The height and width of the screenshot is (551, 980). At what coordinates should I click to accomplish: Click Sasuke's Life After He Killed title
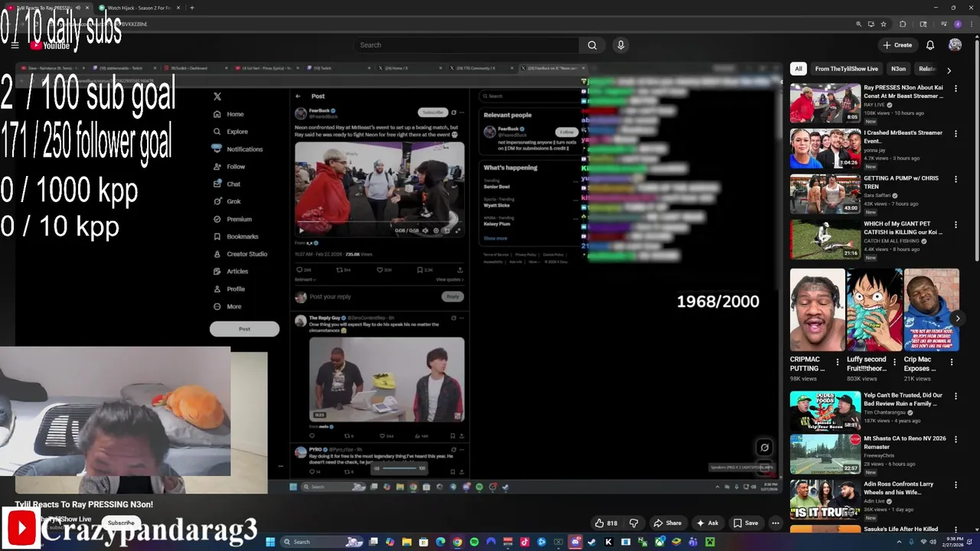(x=901, y=529)
